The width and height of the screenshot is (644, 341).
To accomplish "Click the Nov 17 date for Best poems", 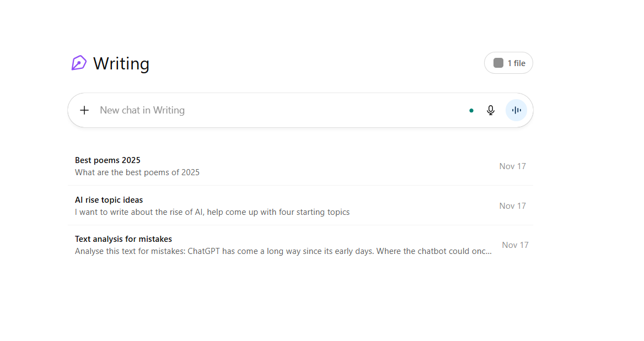I will coord(512,166).
